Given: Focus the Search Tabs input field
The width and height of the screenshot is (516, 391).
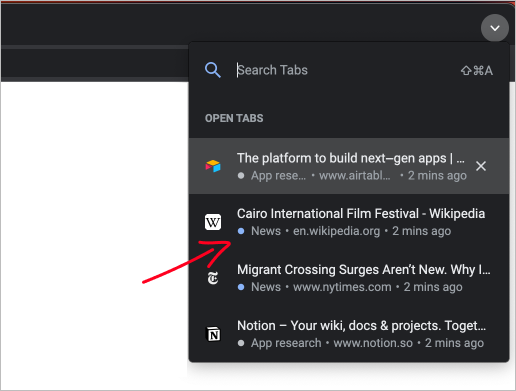Looking at the screenshot, I should pyautogui.click(x=347, y=70).
